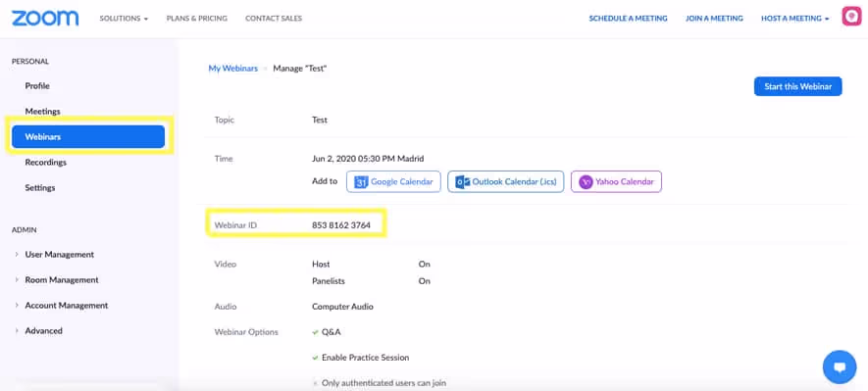Click the Webinar ID number 853 8162 3764
Viewport: 868px width, 391px height.
pos(341,225)
